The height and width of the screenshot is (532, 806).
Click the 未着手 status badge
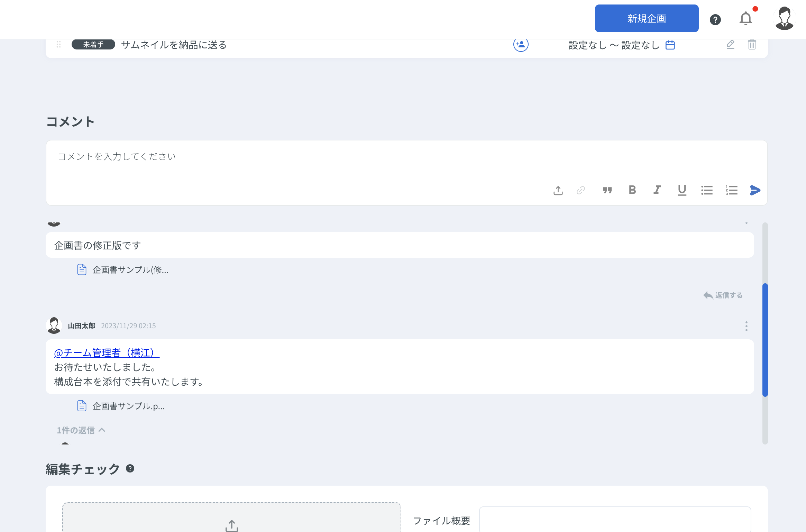(93, 45)
